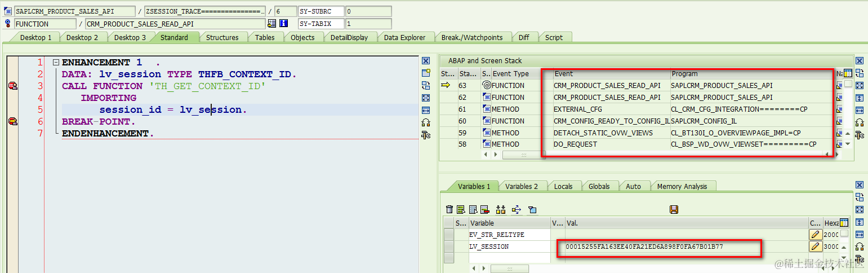This screenshot has height=273, width=868.
Task: Click the BREAK-POINT statement on line 6
Action: (99, 121)
